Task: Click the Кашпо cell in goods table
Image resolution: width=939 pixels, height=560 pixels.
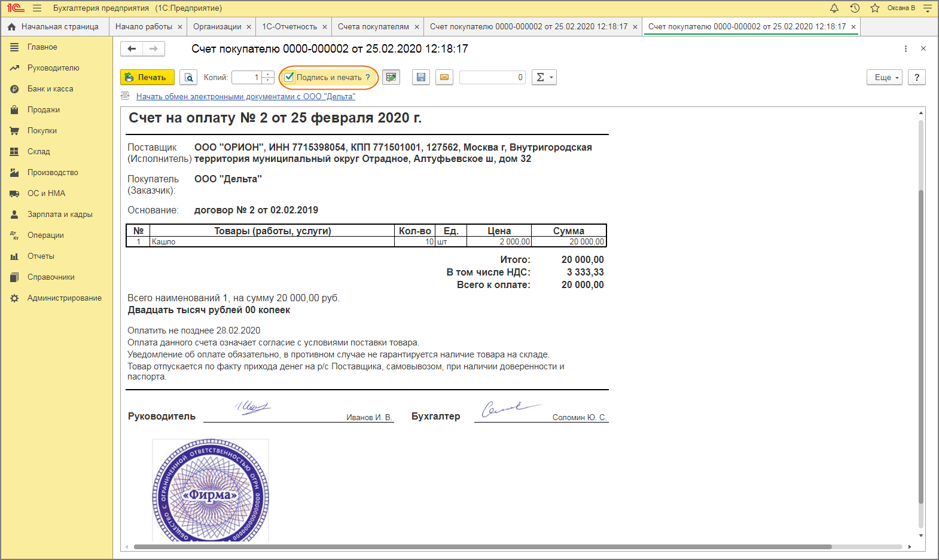Action: point(272,241)
